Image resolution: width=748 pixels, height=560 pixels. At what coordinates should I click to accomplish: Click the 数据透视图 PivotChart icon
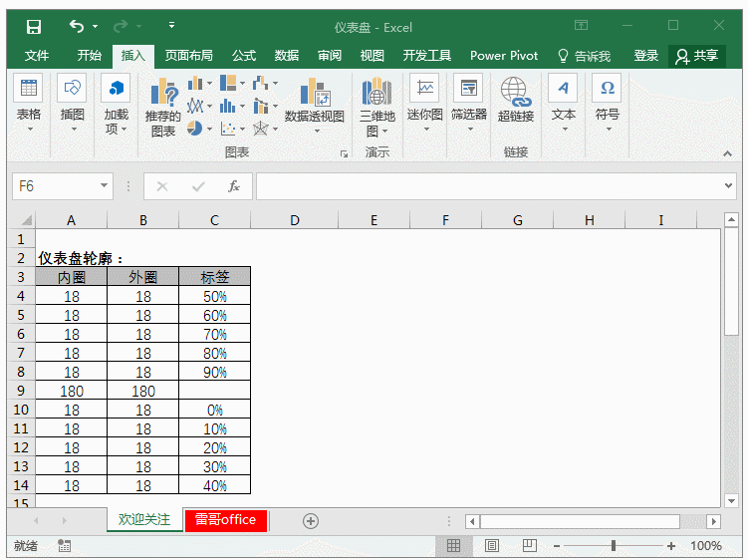315,92
